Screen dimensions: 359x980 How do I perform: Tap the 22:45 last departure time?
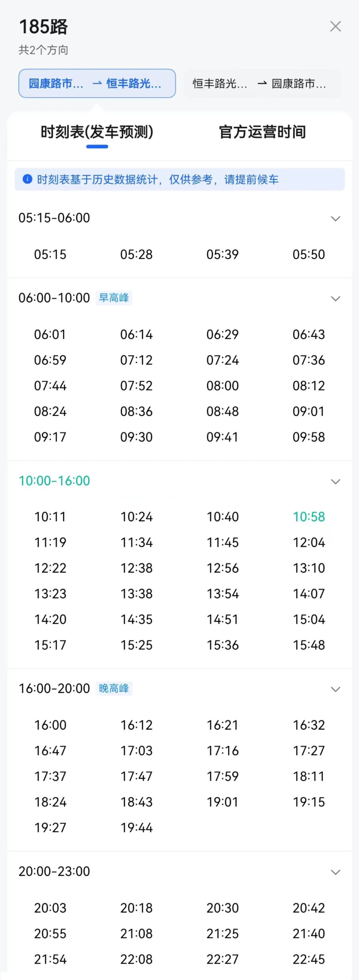[x=309, y=959]
